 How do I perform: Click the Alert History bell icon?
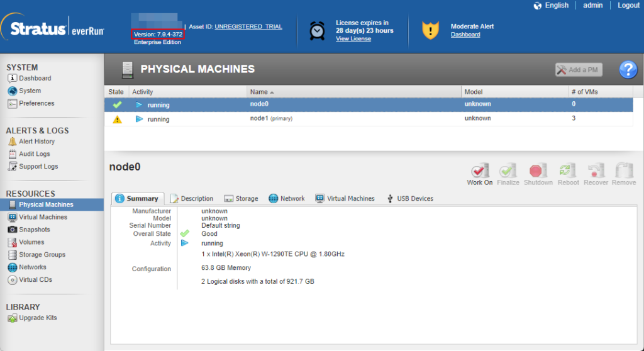13,142
